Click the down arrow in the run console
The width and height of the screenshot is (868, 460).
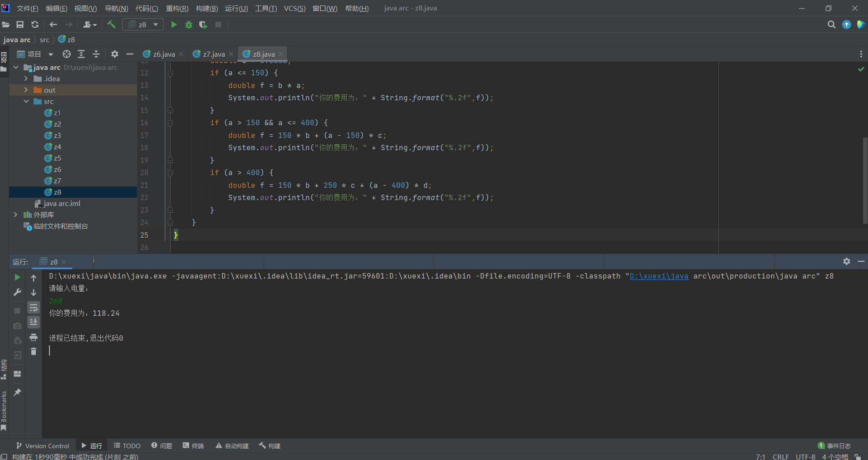point(34,293)
